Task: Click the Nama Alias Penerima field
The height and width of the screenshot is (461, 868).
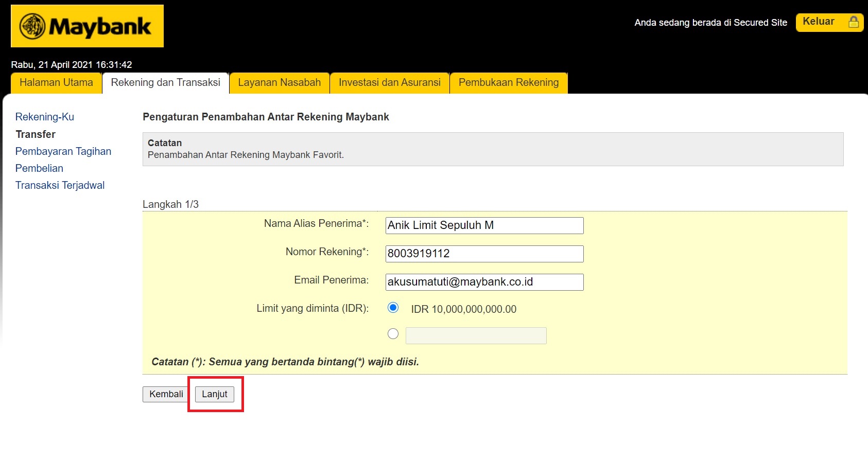Action: 484,225
